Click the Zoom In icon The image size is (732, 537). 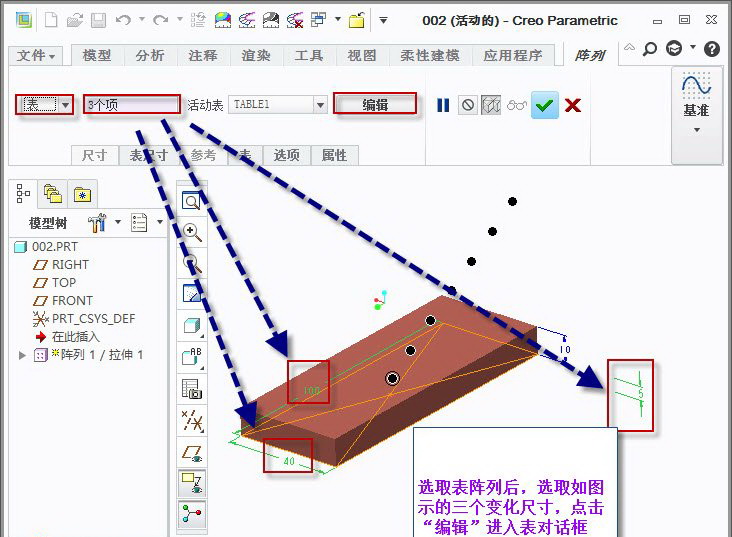point(191,232)
